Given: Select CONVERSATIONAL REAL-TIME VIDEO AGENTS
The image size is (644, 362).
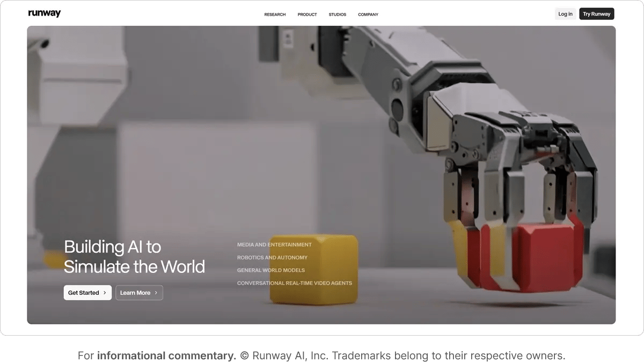Looking at the screenshot, I should click(x=295, y=283).
